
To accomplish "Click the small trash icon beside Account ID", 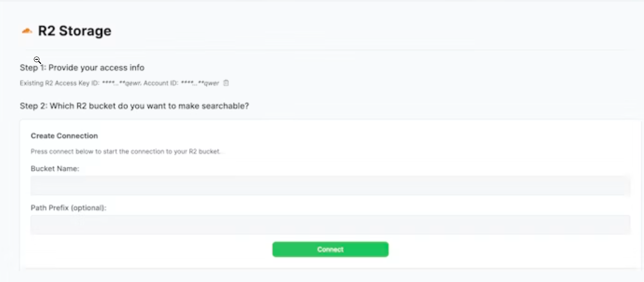I will coord(226,83).
